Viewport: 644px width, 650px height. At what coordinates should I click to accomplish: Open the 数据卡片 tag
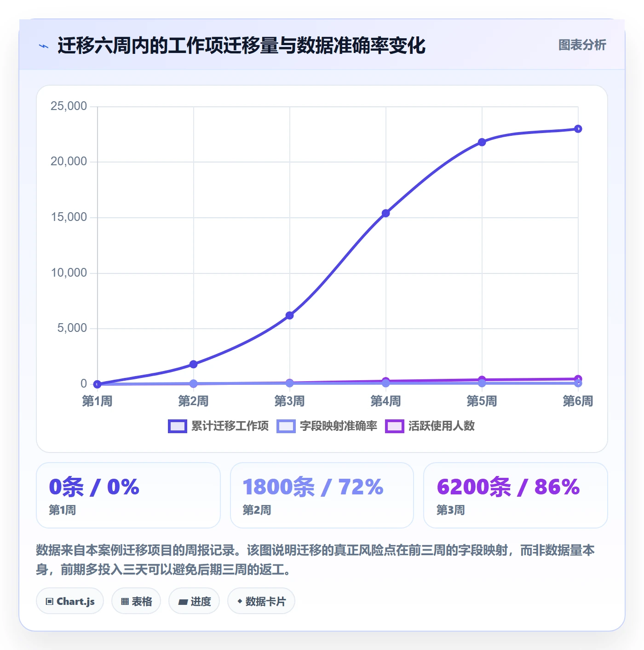(x=261, y=601)
